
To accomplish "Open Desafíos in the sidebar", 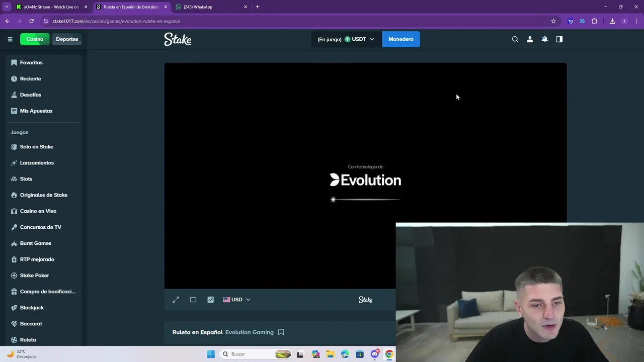I will 44,95.
